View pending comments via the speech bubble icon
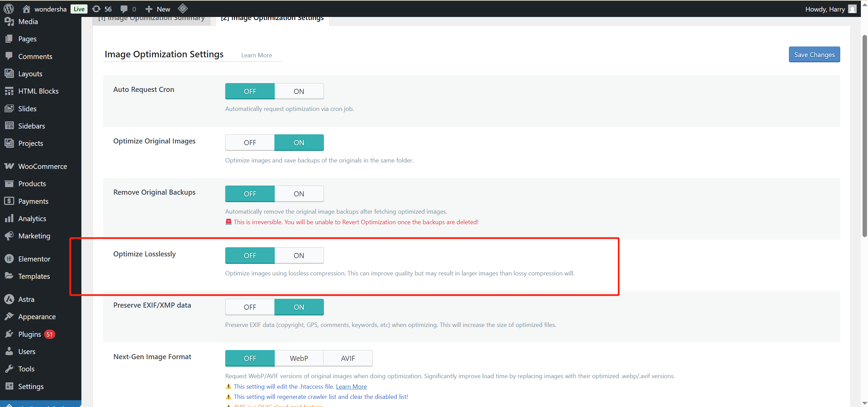Image resolution: width=868 pixels, height=407 pixels. (x=124, y=8)
